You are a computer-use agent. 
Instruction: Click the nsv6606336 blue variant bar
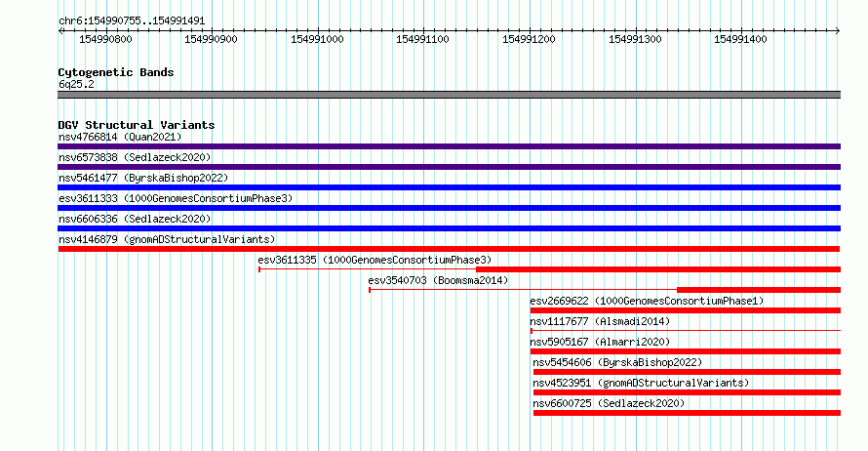point(449,228)
